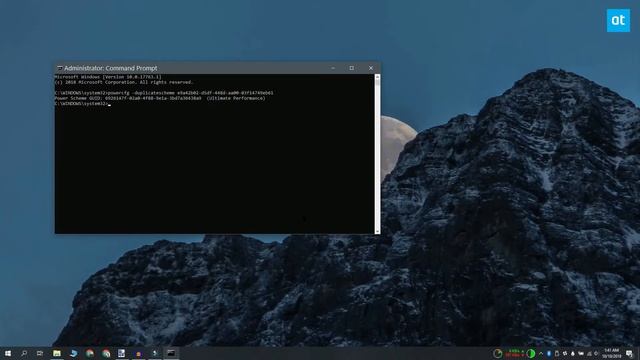Maximize the Command Prompt window

352,68
